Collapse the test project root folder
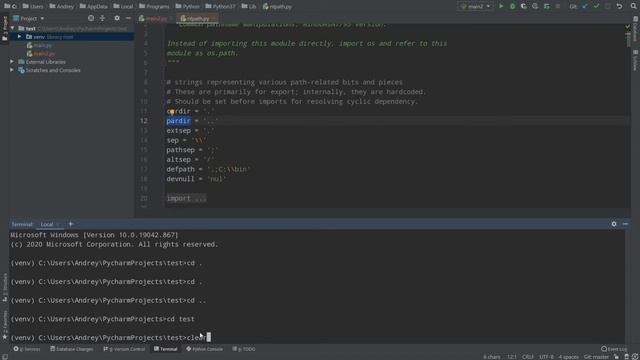Screen dimensions: 640x360 click(12, 28)
